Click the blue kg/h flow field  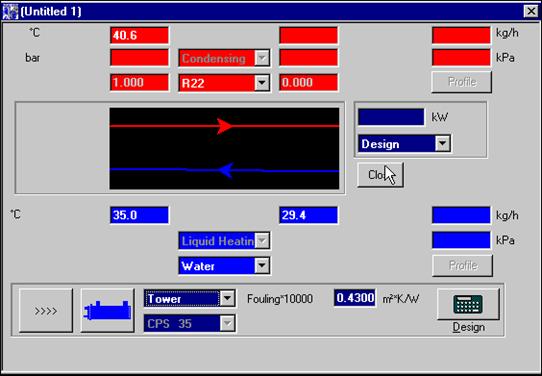coord(461,215)
